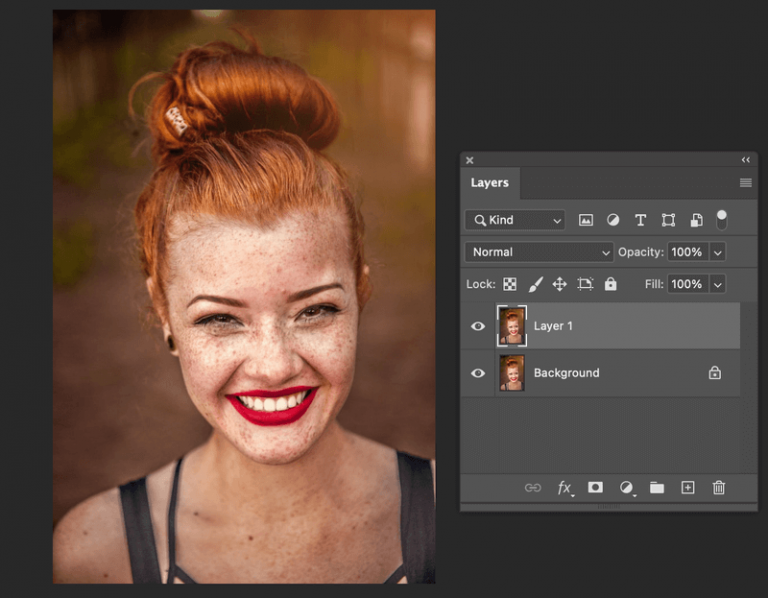Create new fill or adjustment layer
Viewport: 768px width, 598px height.
pyautogui.click(x=626, y=488)
